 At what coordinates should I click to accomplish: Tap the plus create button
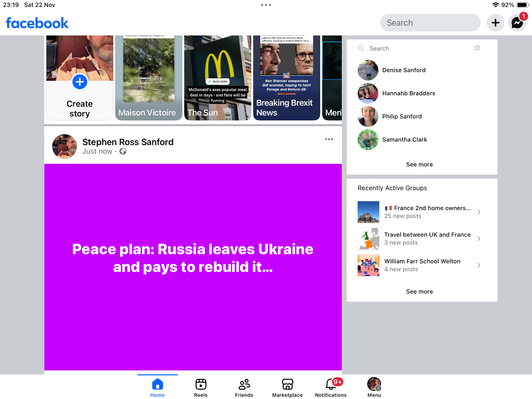[495, 23]
